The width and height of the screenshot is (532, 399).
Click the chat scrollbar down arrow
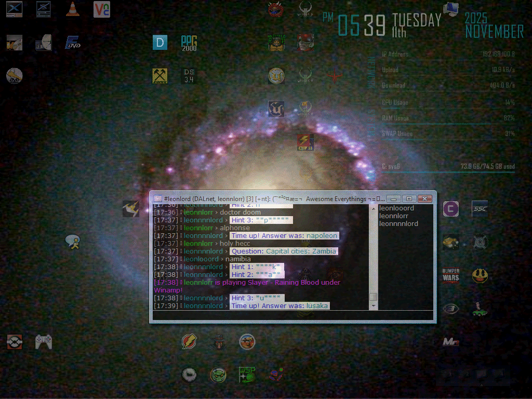click(x=373, y=306)
